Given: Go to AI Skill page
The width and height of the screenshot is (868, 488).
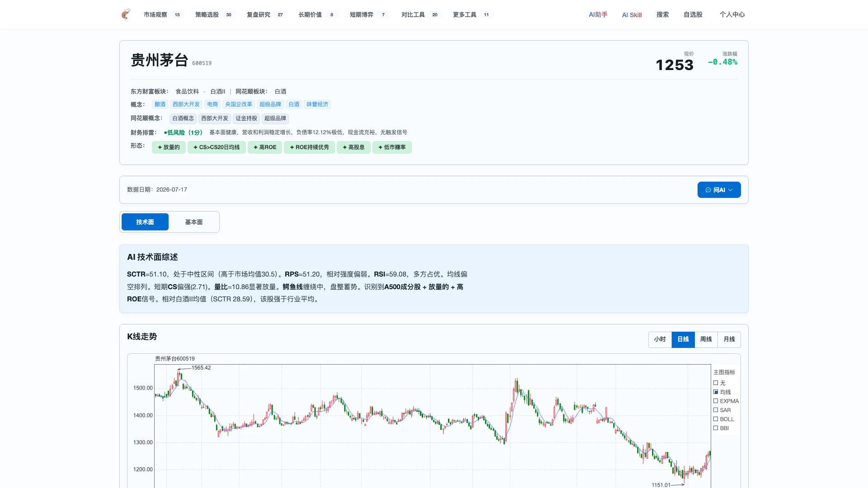Looking at the screenshot, I should point(632,15).
